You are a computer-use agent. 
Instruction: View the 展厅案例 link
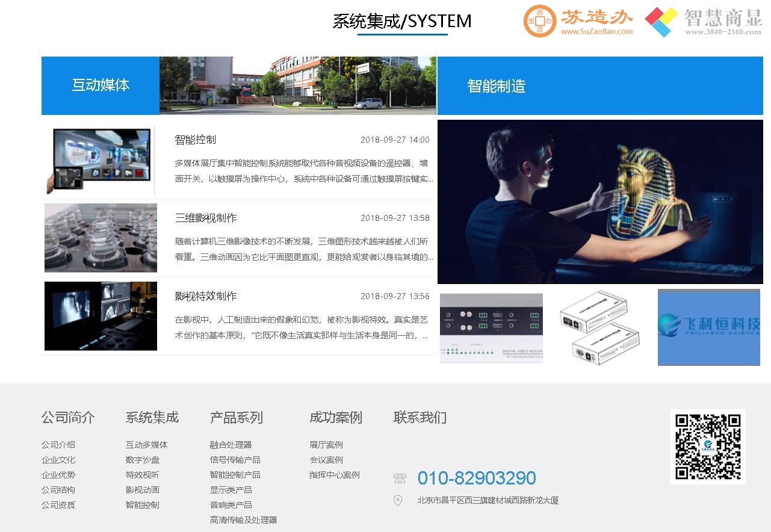pos(326,445)
